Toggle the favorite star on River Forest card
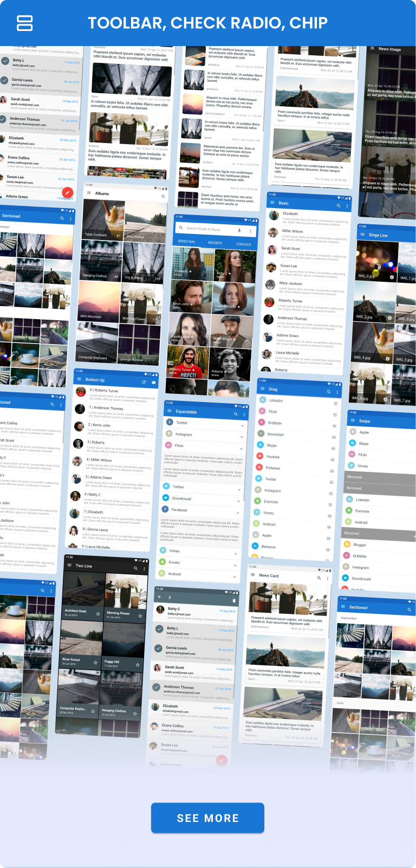The height and width of the screenshot is (868, 416). 95,663
